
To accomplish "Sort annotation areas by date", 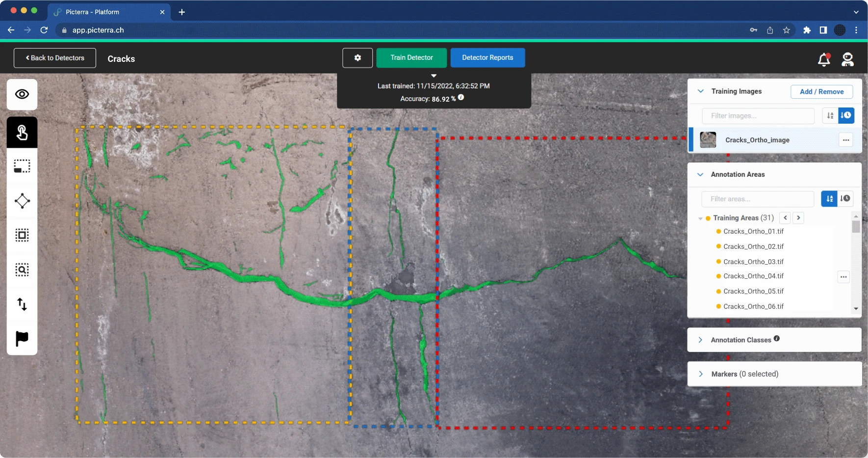I will [x=845, y=199].
